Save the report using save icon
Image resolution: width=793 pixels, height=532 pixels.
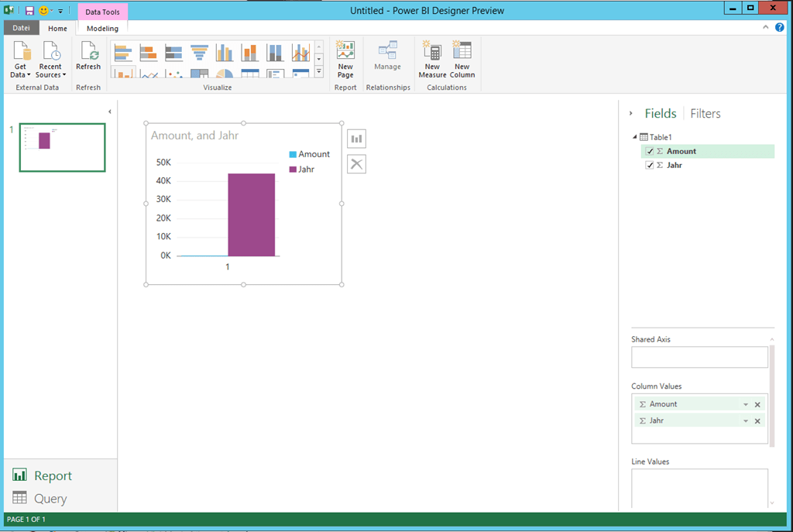[30, 11]
